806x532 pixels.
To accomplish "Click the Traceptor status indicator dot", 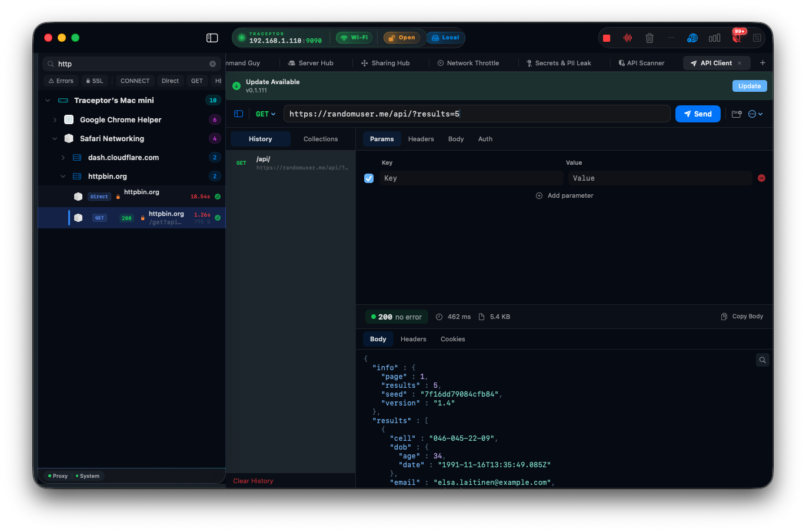I will (241, 38).
